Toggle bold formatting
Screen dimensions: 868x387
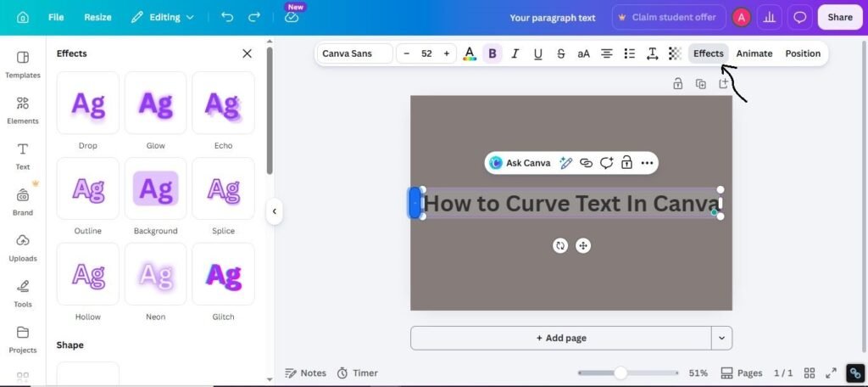[492, 53]
